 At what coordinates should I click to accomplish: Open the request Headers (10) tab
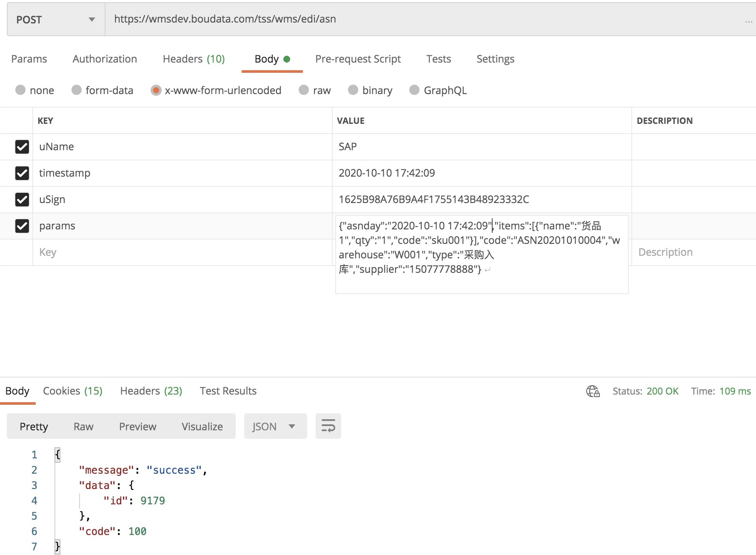(194, 59)
